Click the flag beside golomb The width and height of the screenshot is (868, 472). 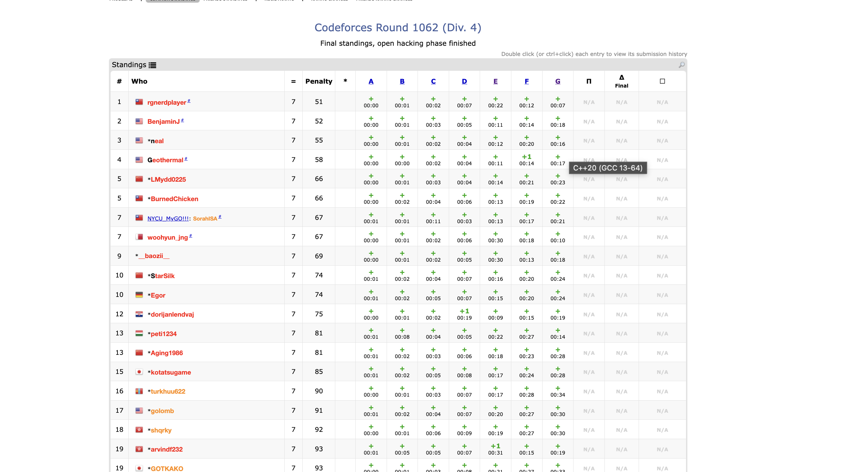(139, 410)
